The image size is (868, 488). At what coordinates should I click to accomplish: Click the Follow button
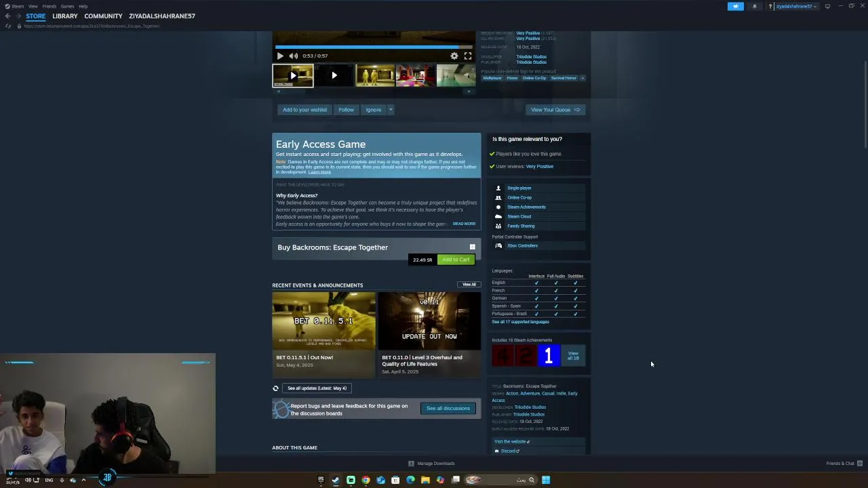(347, 110)
